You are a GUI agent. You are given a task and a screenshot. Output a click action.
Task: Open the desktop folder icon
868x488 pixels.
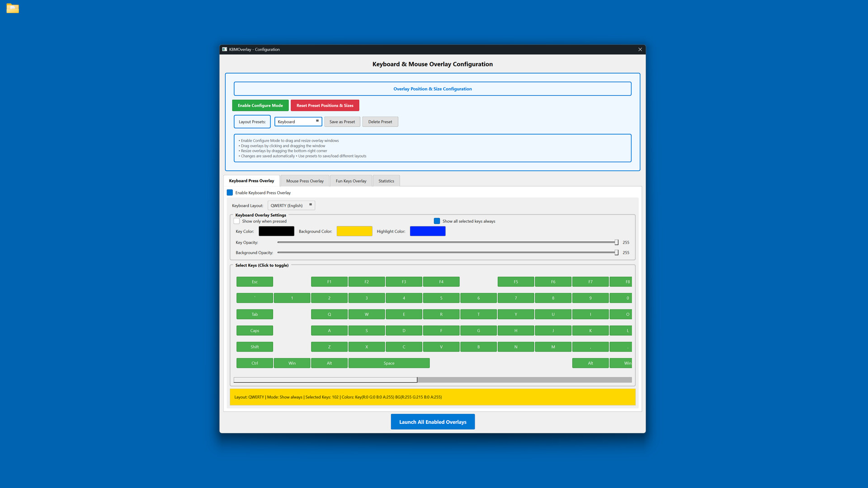13,9
